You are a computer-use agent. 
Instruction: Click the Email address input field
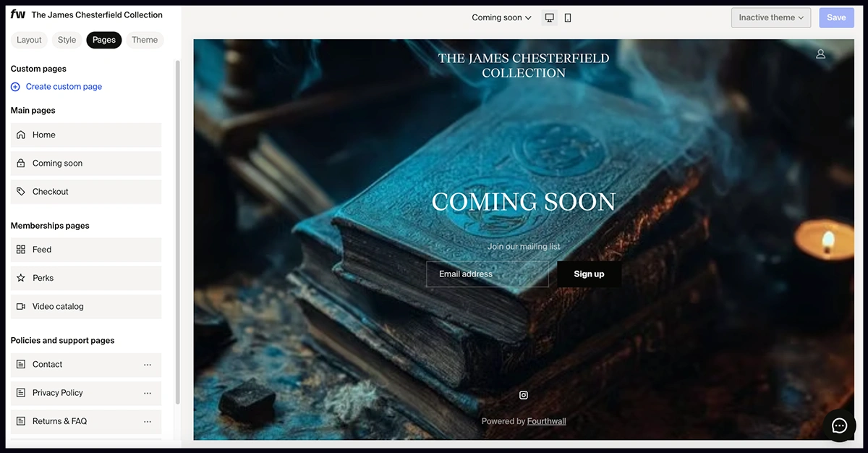[487, 274]
